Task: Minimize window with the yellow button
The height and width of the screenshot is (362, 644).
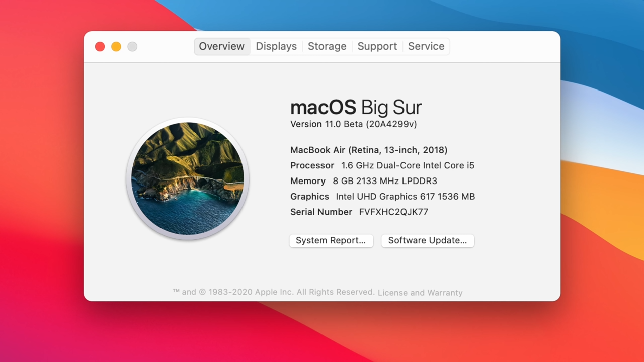Action: (x=116, y=47)
